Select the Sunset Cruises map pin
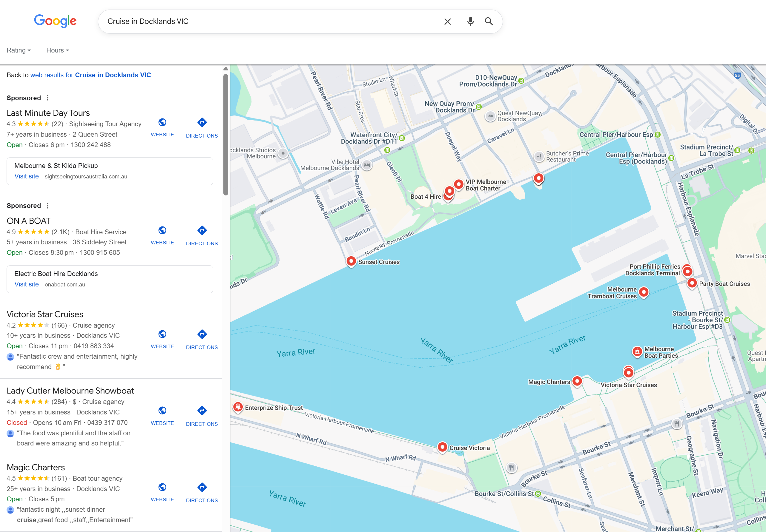This screenshot has width=766, height=532. [351, 261]
